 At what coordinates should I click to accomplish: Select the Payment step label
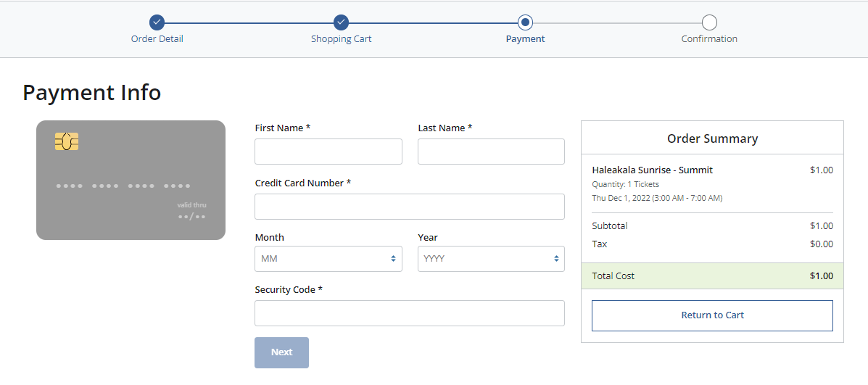click(525, 38)
